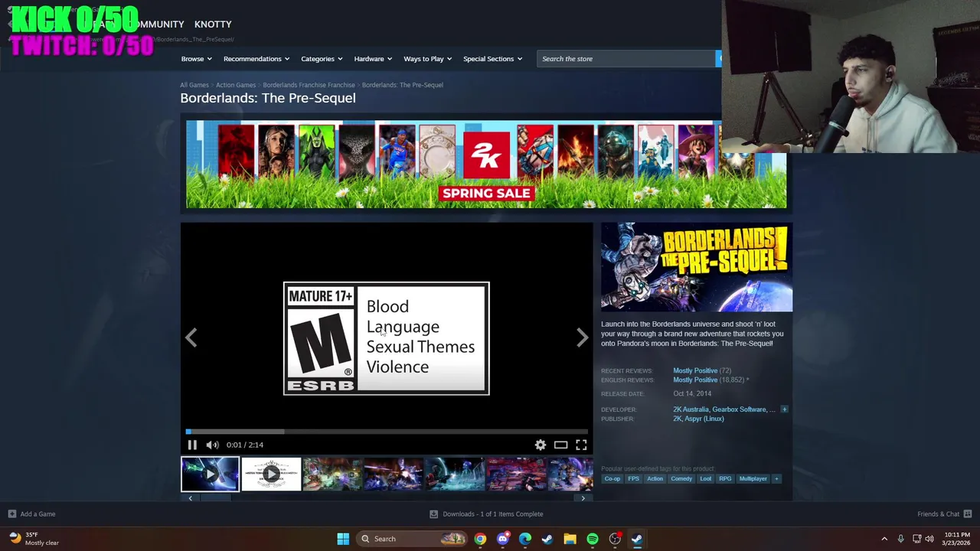Open File Explorer from taskbar
Image resolution: width=980 pixels, height=551 pixels.
570,539
